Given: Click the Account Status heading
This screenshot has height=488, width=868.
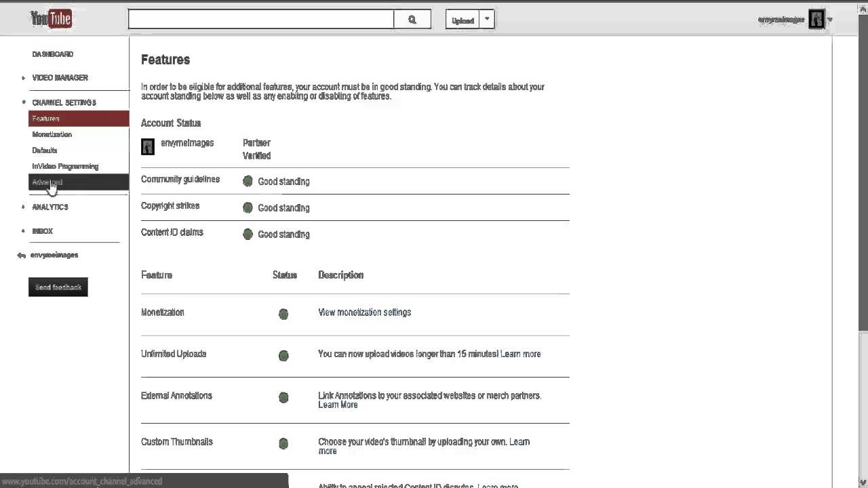Looking at the screenshot, I should click(x=171, y=123).
